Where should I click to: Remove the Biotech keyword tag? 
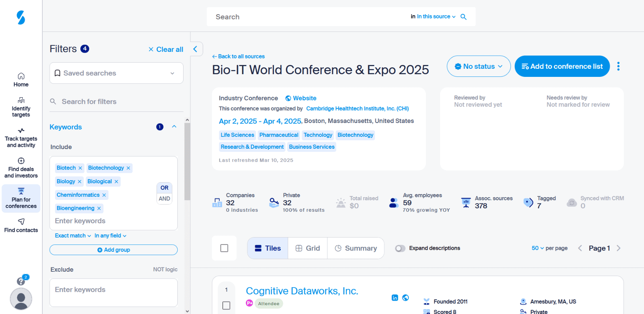(80, 168)
